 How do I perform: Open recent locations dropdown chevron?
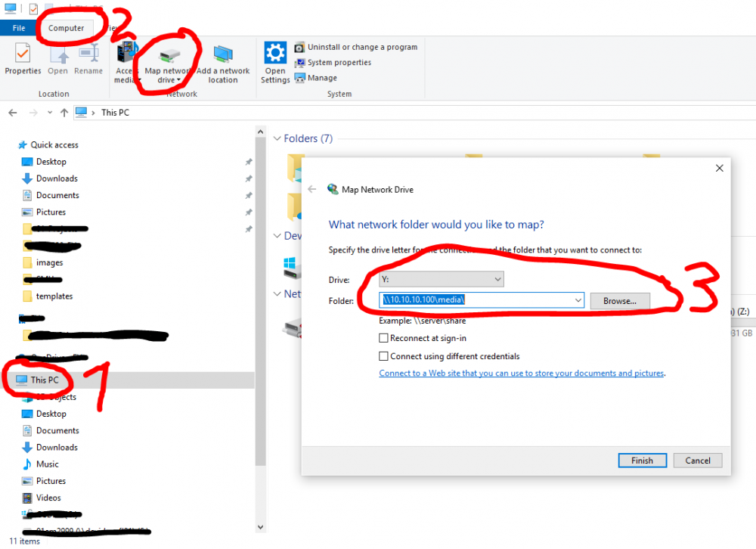pos(50,113)
